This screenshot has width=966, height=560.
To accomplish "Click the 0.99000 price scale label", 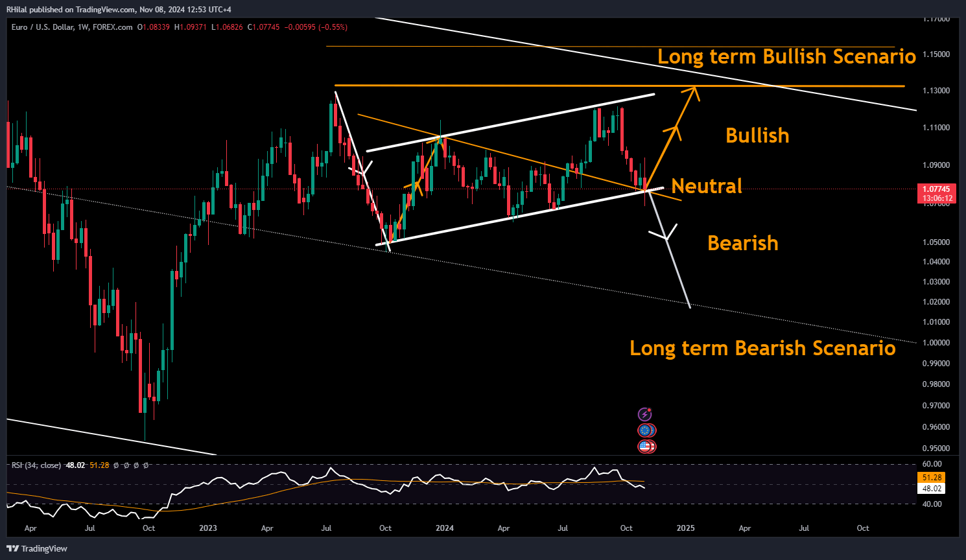I will click(x=936, y=364).
